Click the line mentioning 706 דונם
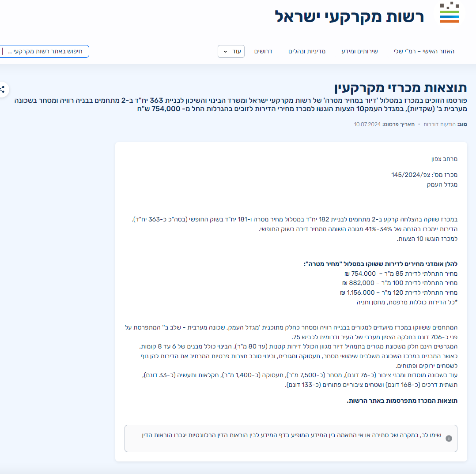Image resolution: width=476 pixels, height=476 pixels. [374, 337]
